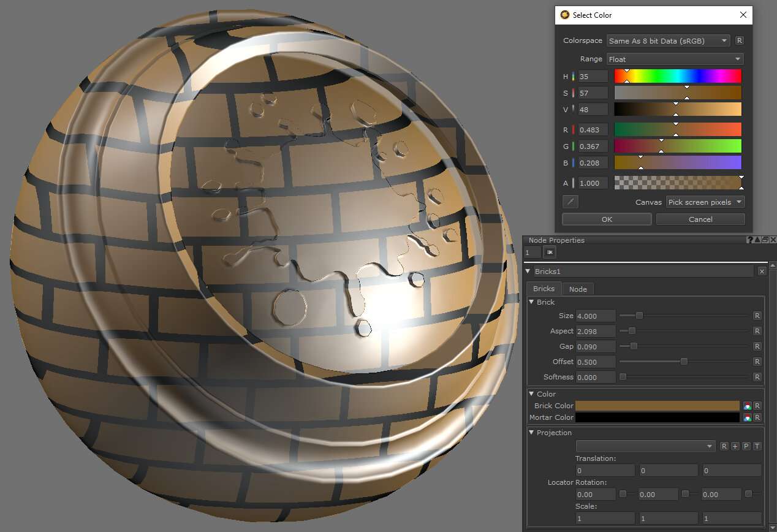
Task: Click the plus button in Projection
Action: pos(735,446)
